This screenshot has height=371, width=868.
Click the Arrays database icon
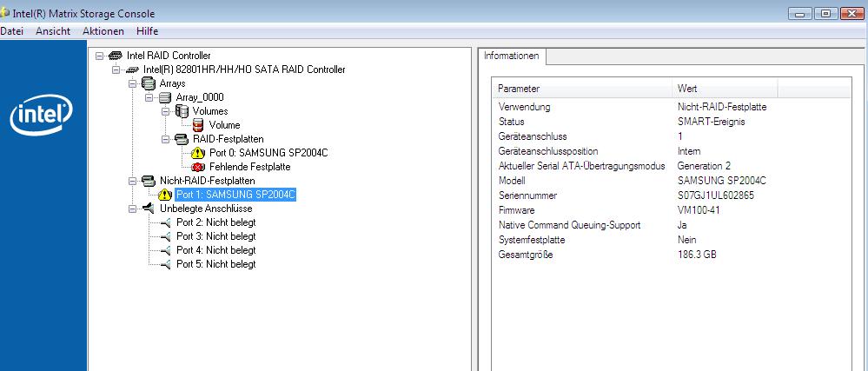tap(148, 83)
